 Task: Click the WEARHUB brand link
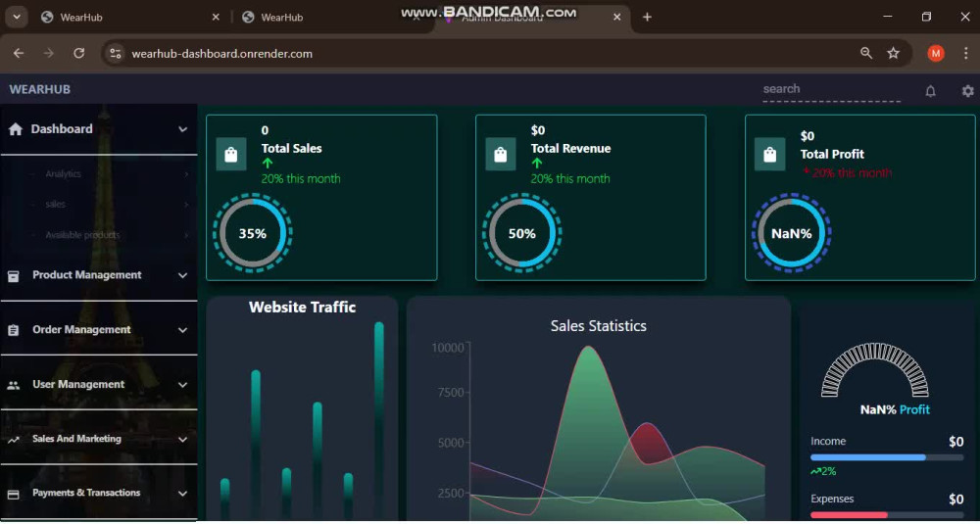tap(39, 89)
